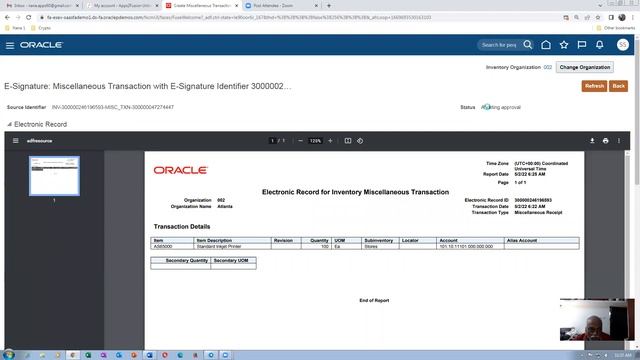640x360 pixels.
Task: Open Other bookmarks folder
Action: (x=616, y=28)
